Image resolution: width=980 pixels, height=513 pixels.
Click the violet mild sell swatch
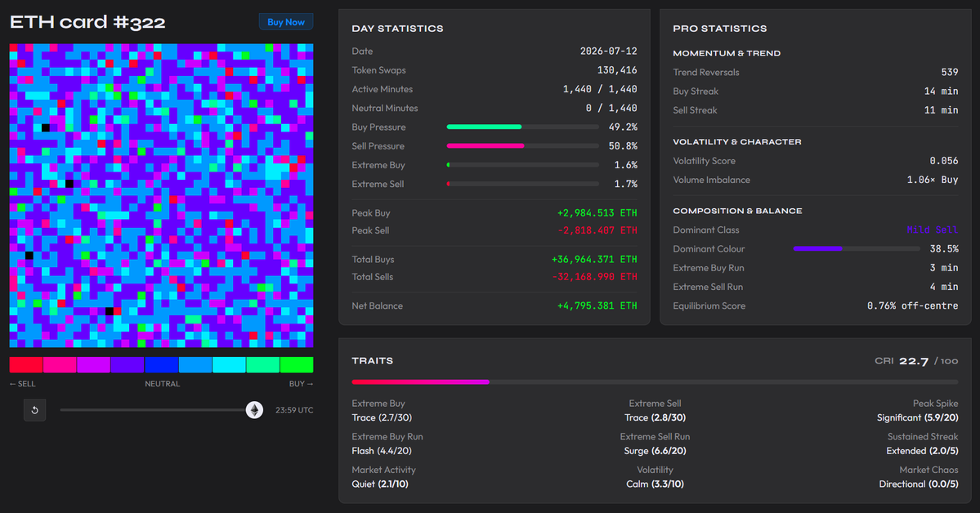click(128, 365)
